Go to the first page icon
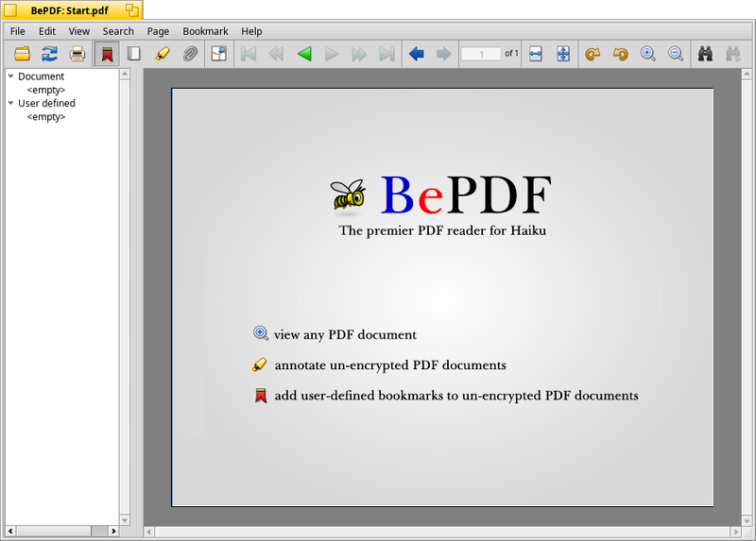The height and width of the screenshot is (541, 756). coord(249,54)
